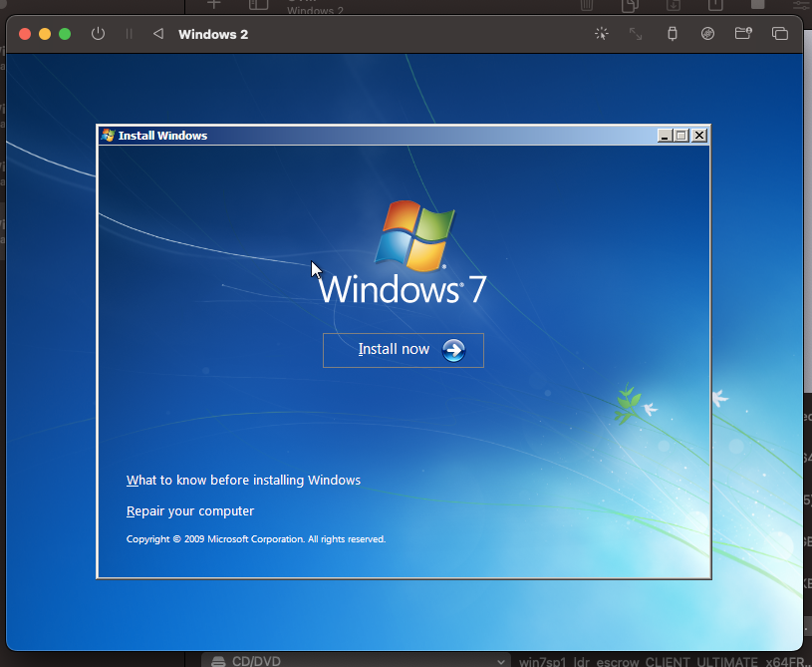Open the Repair your computer link
The height and width of the screenshot is (667, 812).
pos(190,511)
